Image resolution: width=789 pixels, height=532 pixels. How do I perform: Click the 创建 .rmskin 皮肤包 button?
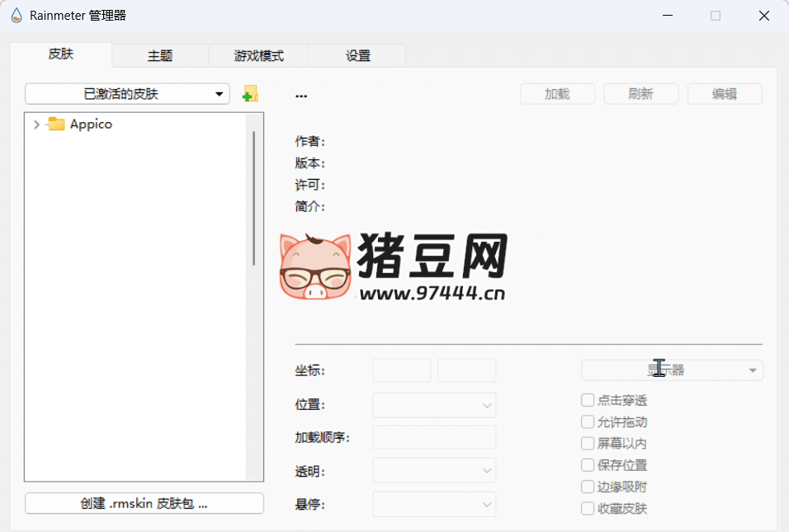(x=144, y=503)
